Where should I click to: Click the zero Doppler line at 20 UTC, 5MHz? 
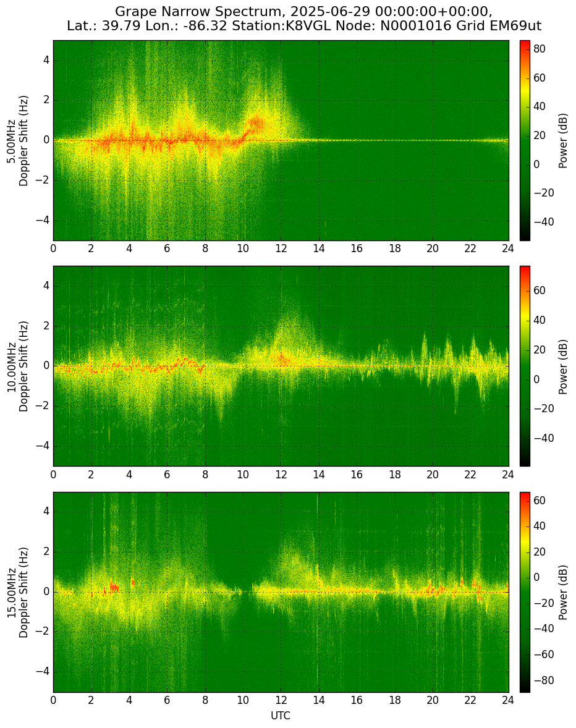(x=433, y=140)
